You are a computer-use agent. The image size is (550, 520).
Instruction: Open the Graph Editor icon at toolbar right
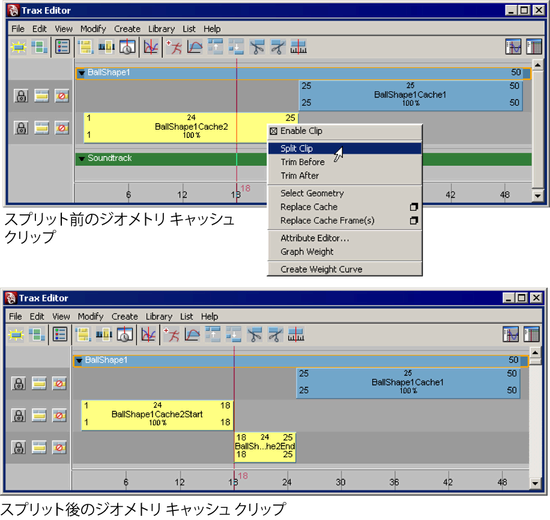coord(513,47)
